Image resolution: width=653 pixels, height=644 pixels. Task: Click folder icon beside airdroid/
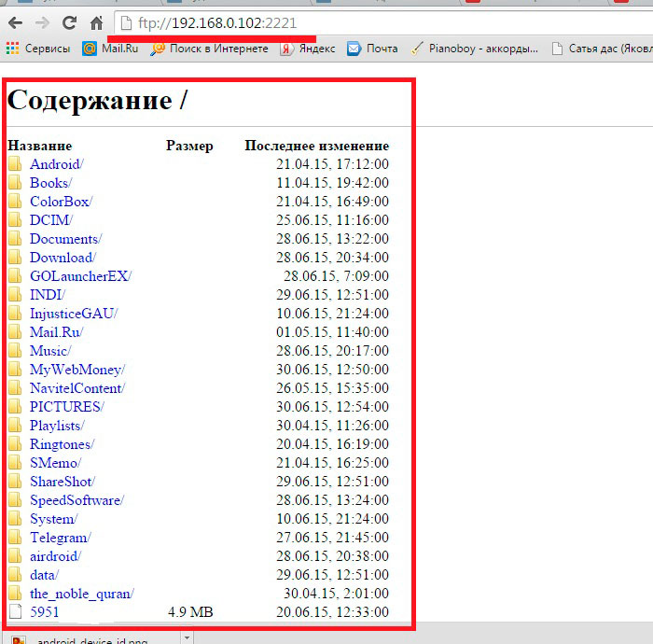15,555
